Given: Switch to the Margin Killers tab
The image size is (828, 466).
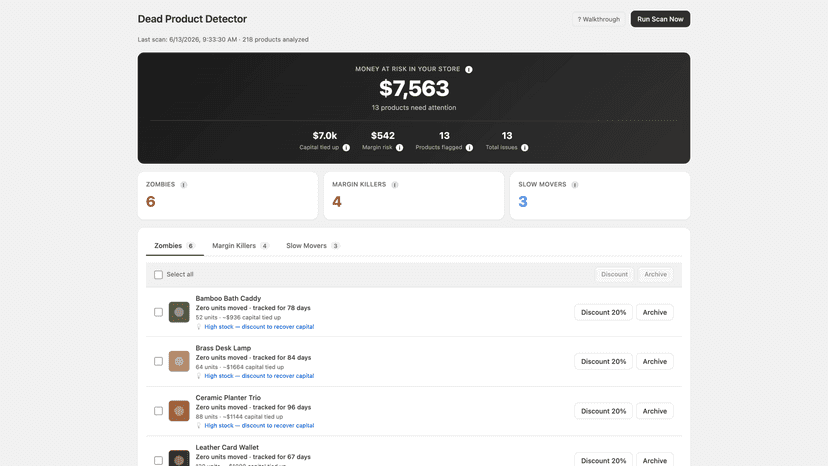Looking at the screenshot, I should tap(240, 246).
